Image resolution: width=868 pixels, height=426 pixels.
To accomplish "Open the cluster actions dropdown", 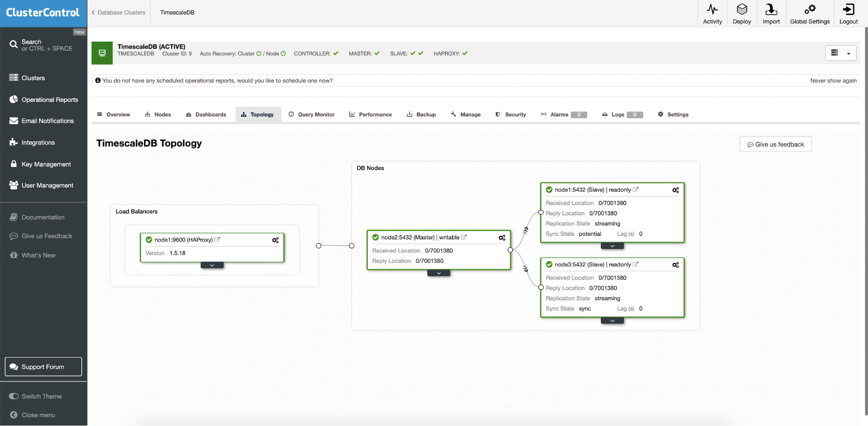I will click(841, 53).
